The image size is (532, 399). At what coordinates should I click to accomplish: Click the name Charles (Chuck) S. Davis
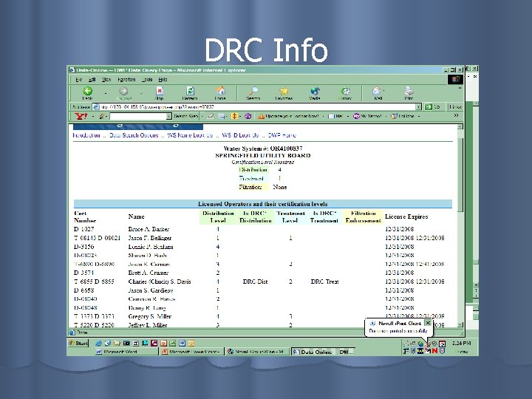(x=160, y=282)
